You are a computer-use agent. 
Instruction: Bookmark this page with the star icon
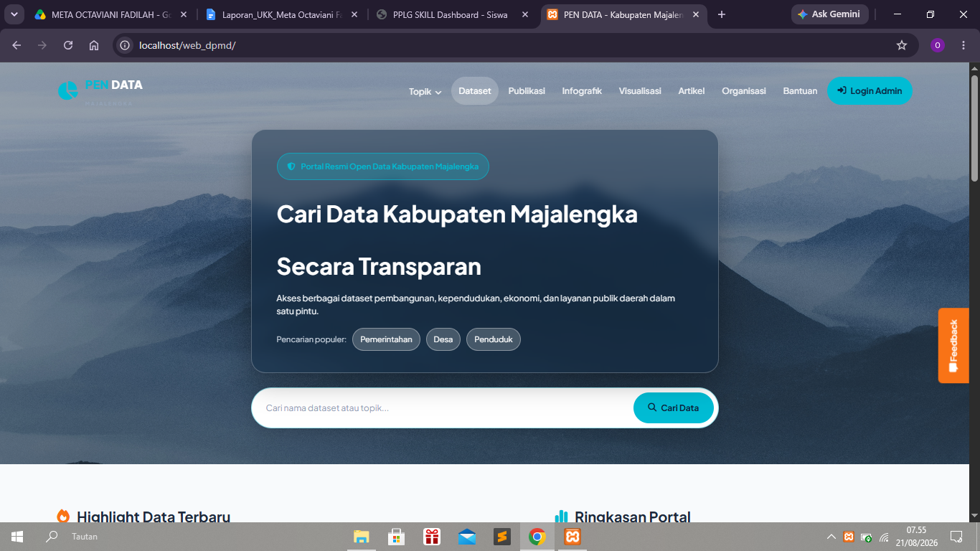902,45
